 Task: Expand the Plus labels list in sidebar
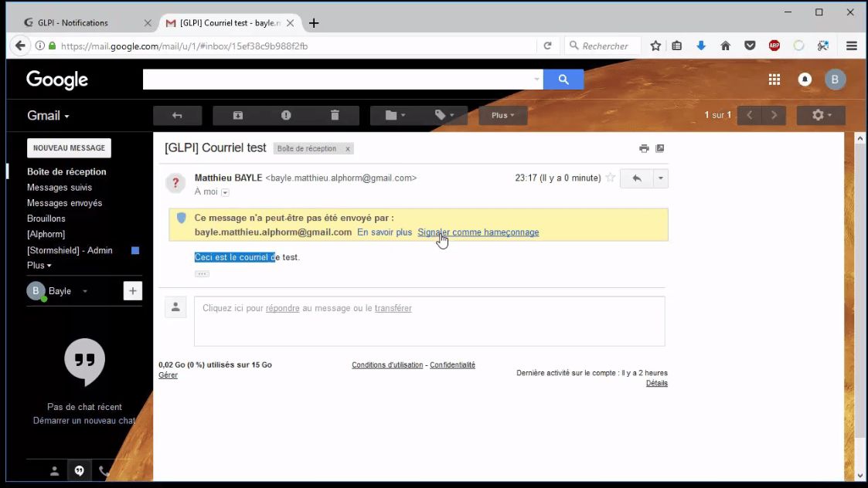click(39, 266)
